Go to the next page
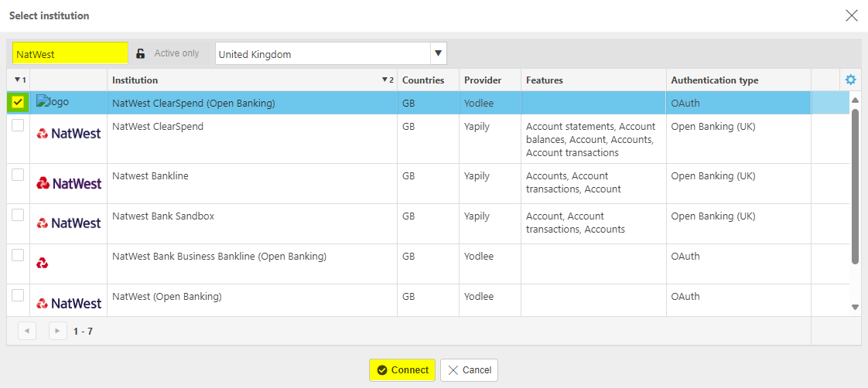The height and width of the screenshot is (388, 868). tap(57, 331)
